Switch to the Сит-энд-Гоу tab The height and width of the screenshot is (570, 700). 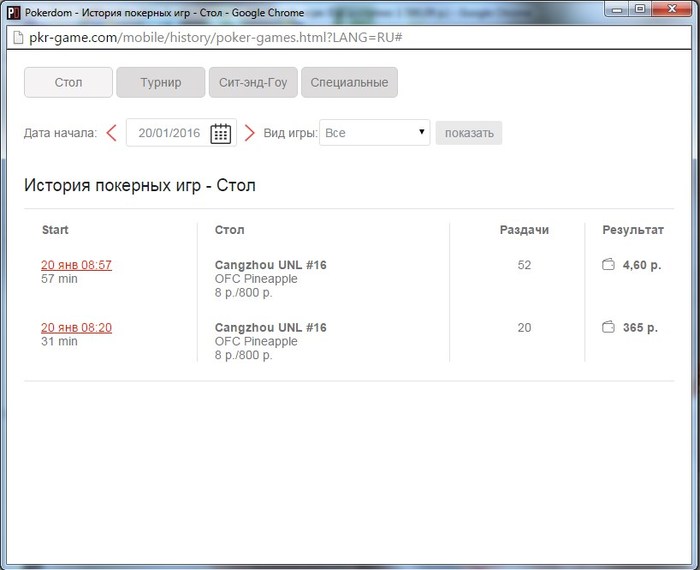pos(253,82)
